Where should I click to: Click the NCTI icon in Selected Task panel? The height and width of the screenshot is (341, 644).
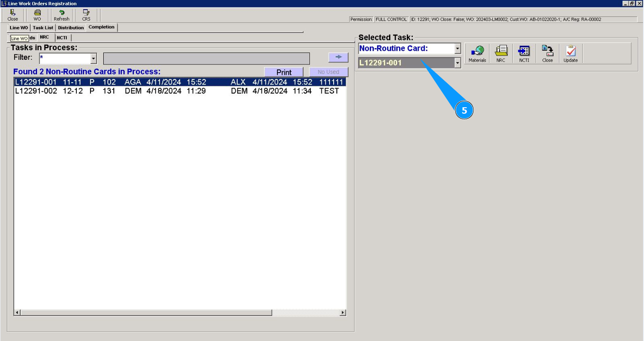click(x=524, y=54)
